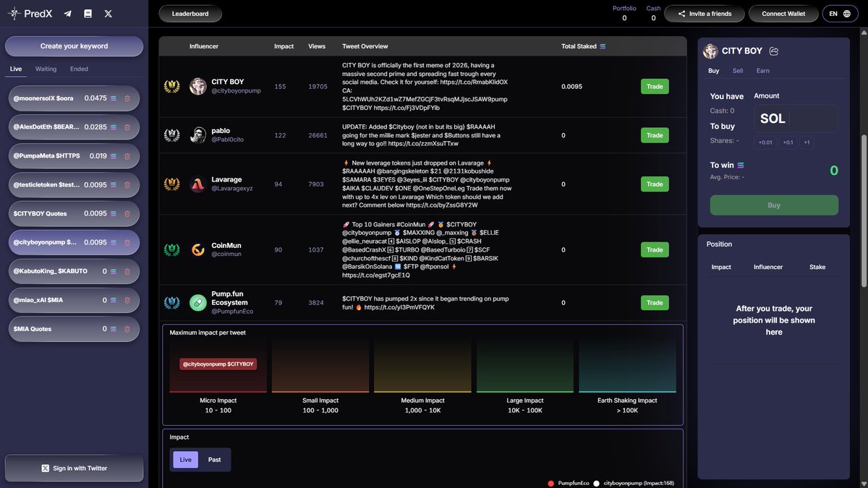868x488 pixels.
Task: Click the silver laurel rank badge for pablo
Action: (x=172, y=135)
